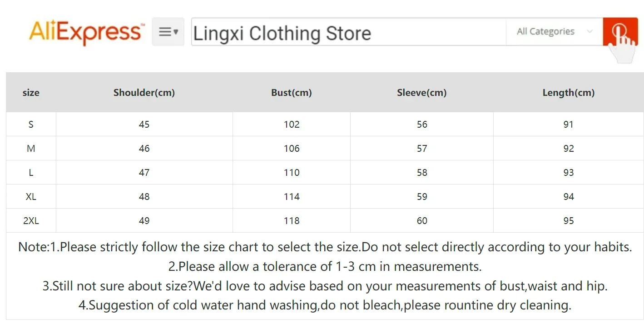Select the Shoulder(cm) column header
644x324 pixels.
click(144, 93)
